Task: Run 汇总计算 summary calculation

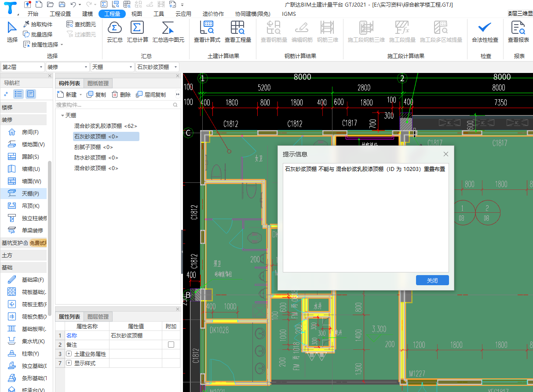Action: point(138,32)
